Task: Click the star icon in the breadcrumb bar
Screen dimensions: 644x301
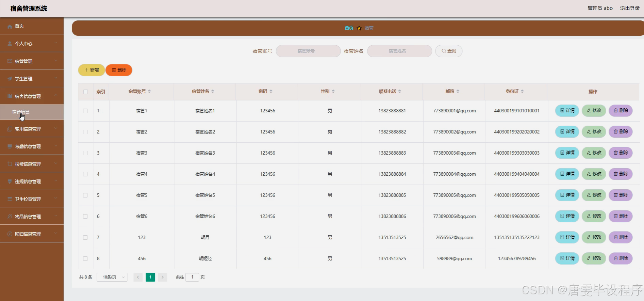Action: (359, 28)
